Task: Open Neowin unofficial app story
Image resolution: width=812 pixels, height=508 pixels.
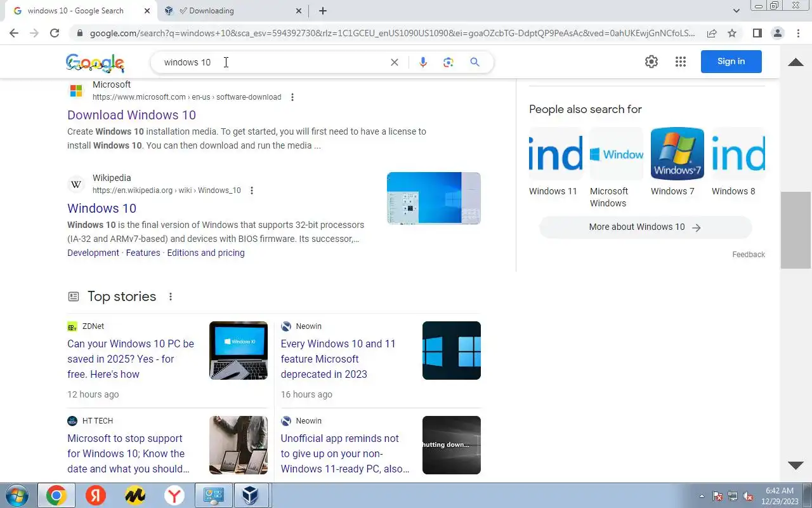Action: click(345, 453)
